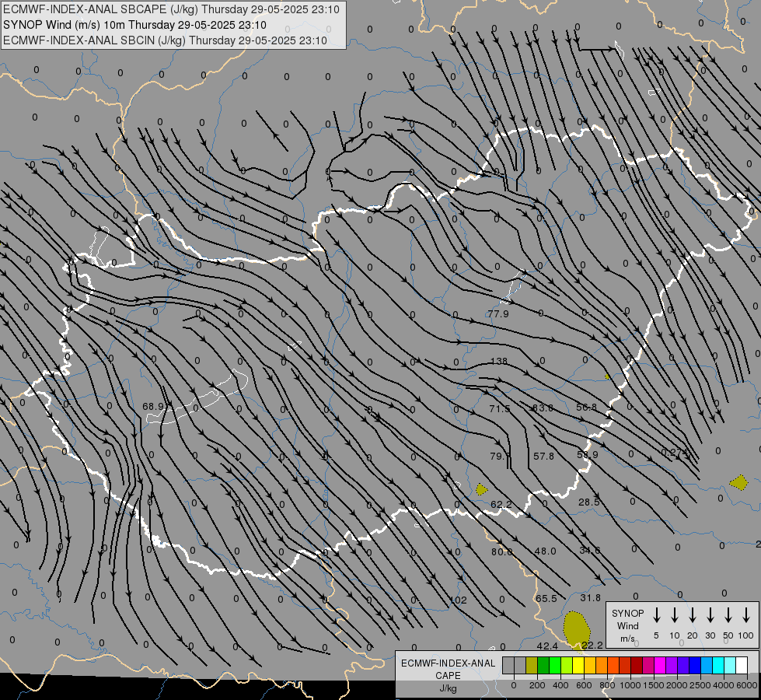The height and width of the screenshot is (700, 761).
Task: Click the map value 28.5
Action: pyautogui.click(x=588, y=502)
